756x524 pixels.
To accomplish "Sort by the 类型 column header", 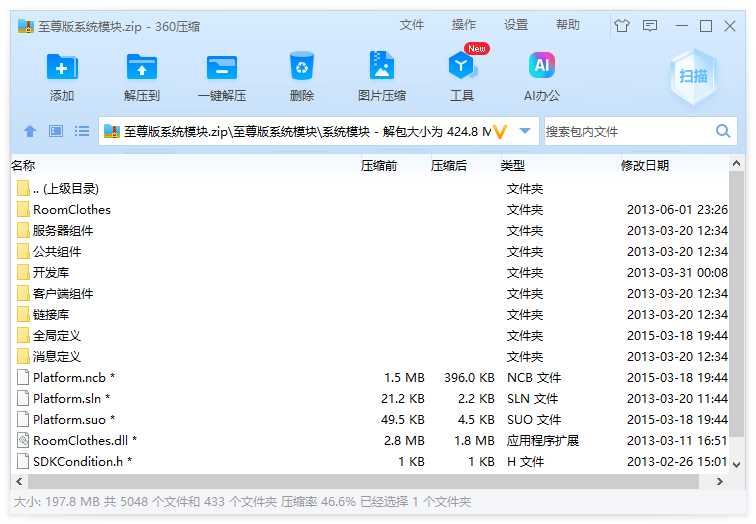I will 512,166.
